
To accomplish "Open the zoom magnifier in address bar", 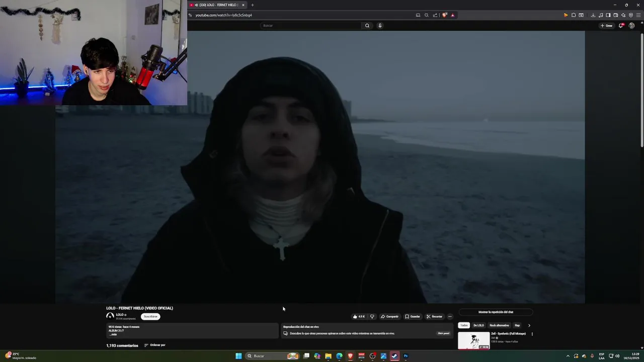I will (x=427, y=15).
